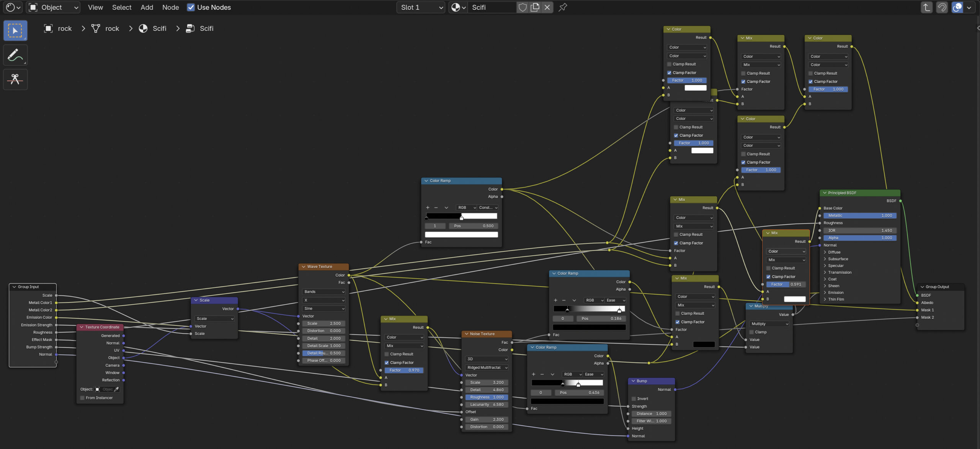Image resolution: width=980 pixels, height=449 pixels.
Task: Open the Node menu
Action: click(x=170, y=7)
